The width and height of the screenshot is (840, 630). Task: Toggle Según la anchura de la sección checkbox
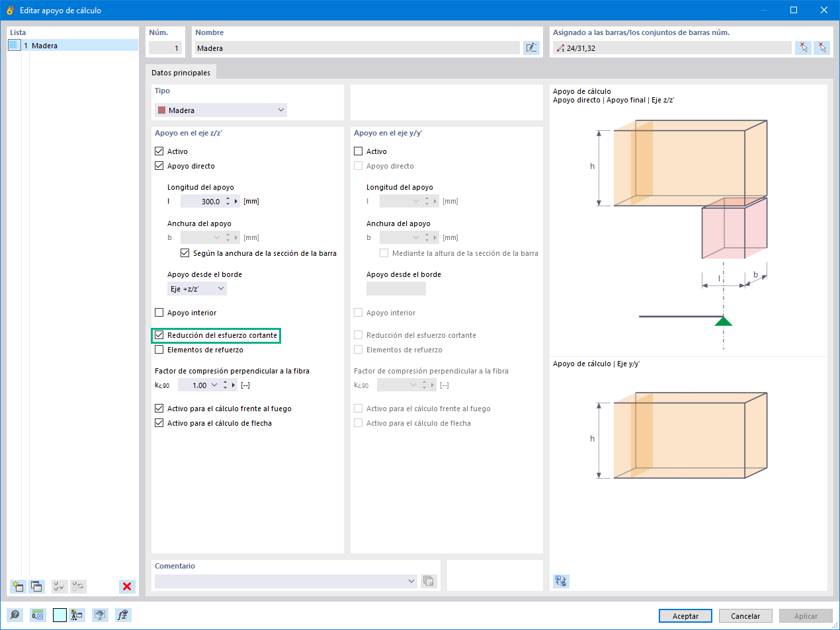pyautogui.click(x=185, y=253)
